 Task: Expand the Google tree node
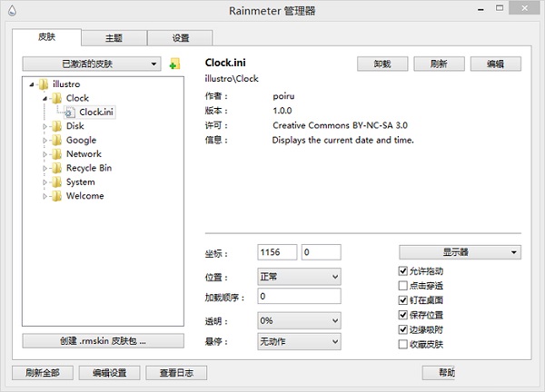45,141
